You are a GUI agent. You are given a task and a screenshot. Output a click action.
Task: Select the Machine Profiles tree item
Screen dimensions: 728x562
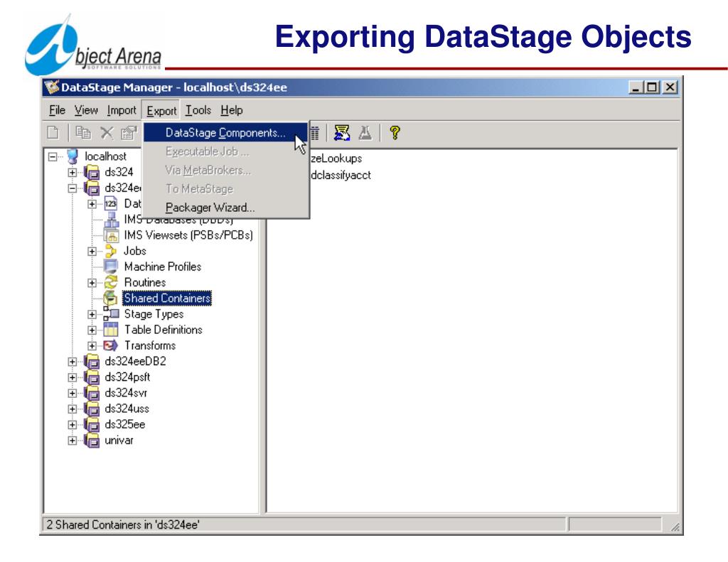[x=163, y=266]
